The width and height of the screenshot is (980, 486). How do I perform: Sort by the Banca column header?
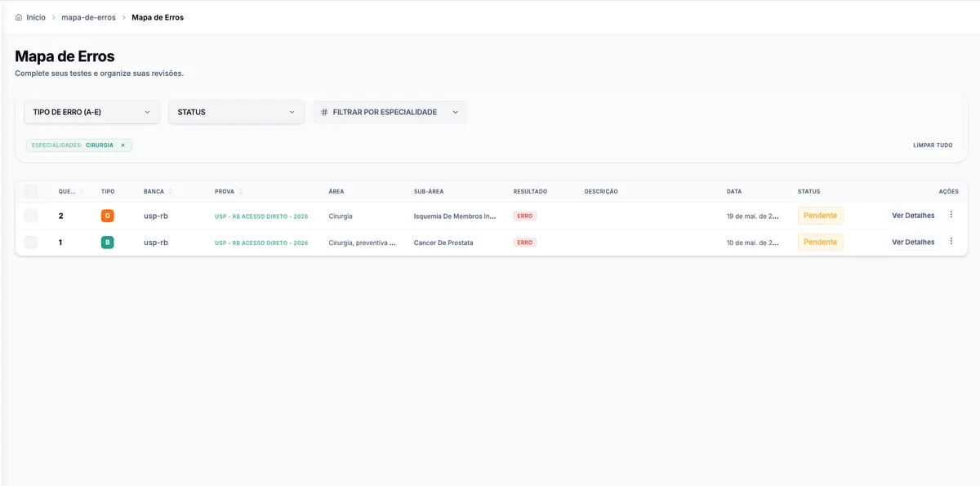point(158,191)
